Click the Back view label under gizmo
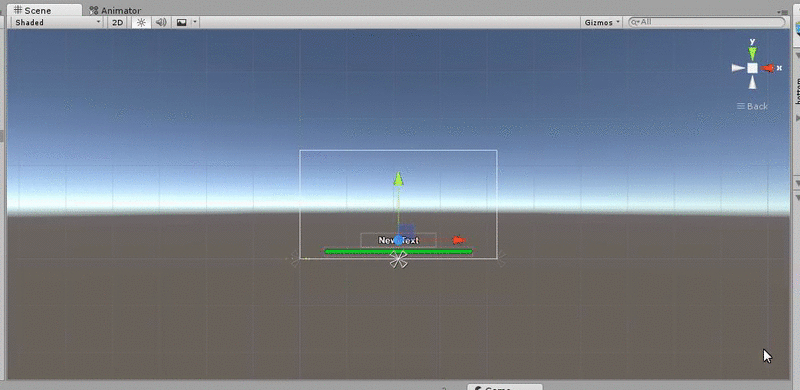 753,106
